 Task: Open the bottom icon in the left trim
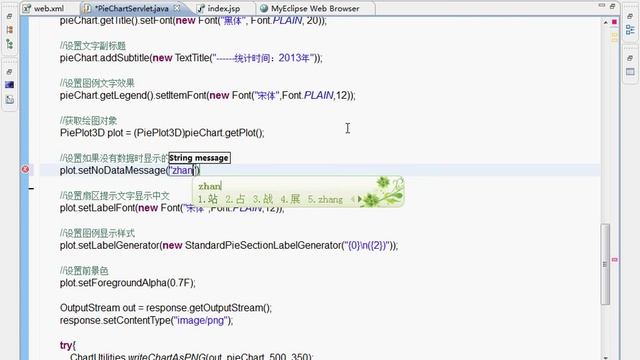pos(9,99)
